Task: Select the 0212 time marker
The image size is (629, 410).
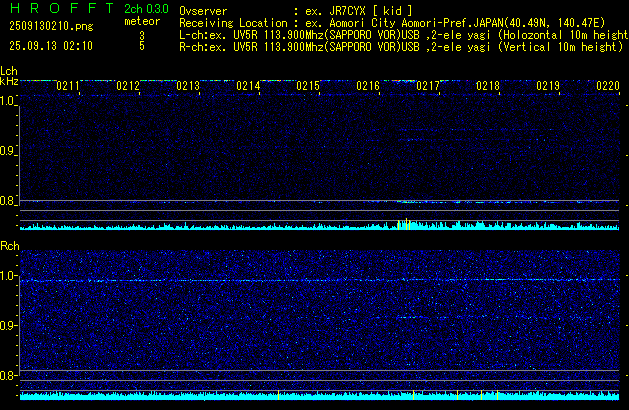Action: pyautogui.click(x=128, y=86)
